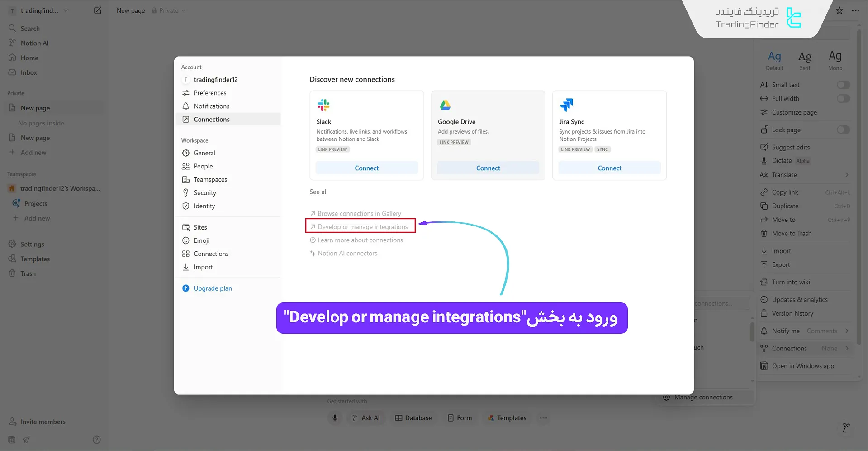Open Preferences in account settings

point(210,93)
